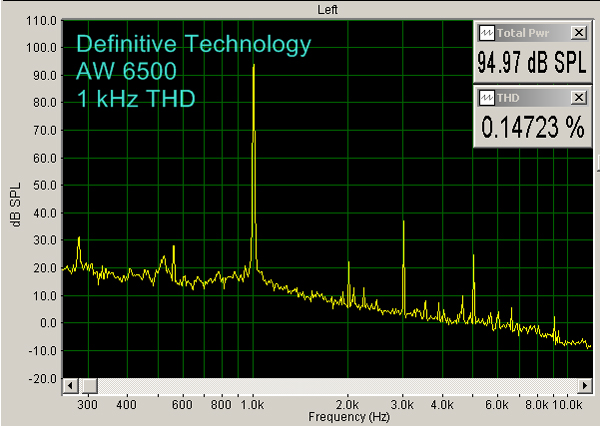Click the 1 kHz fundamental peak tip
This screenshot has height=426, width=600.
tap(254, 66)
